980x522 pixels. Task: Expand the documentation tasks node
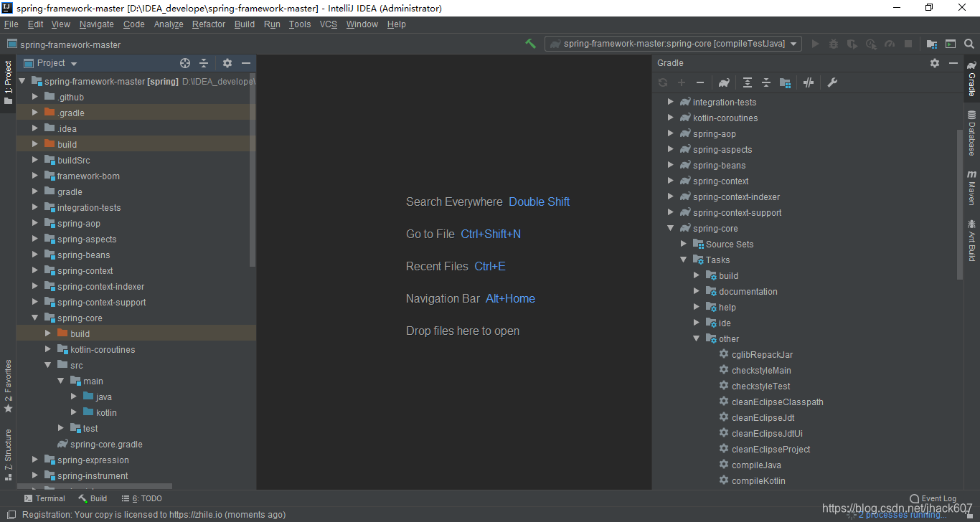(x=696, y=291)
